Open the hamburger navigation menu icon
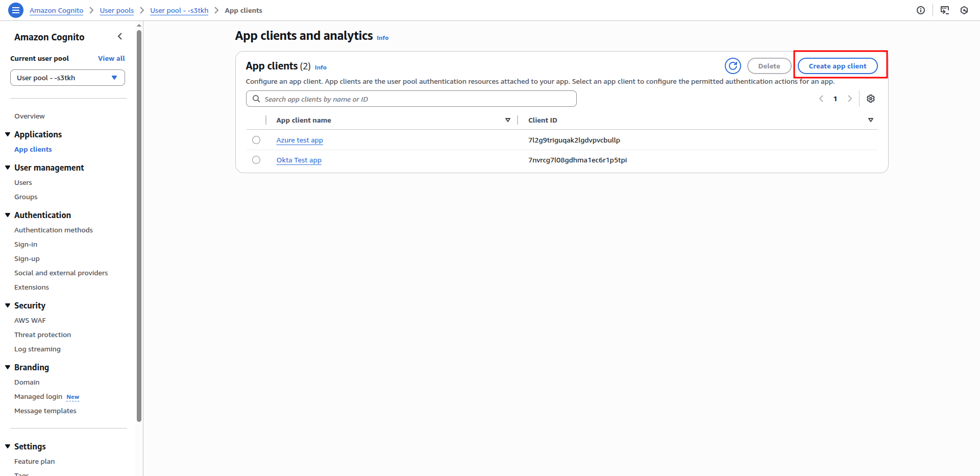This screenshot has height=476, width=980. point(16,10)
